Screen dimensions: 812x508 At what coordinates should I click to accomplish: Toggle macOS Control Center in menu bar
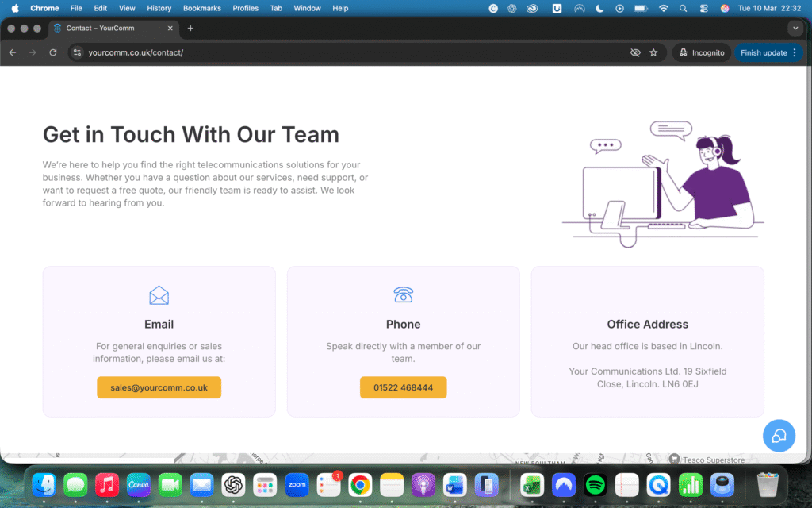pyautogui.click(x=704, y=8)
